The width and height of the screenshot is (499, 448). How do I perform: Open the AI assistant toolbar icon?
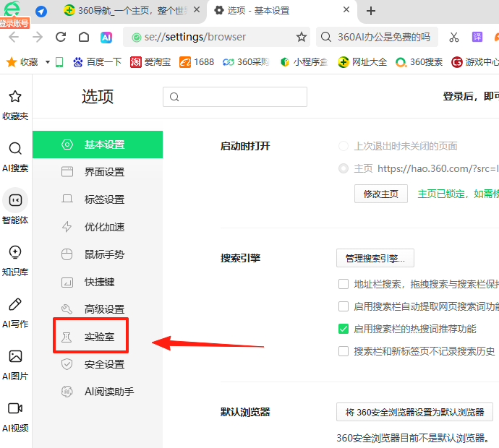tap(106, 38)
